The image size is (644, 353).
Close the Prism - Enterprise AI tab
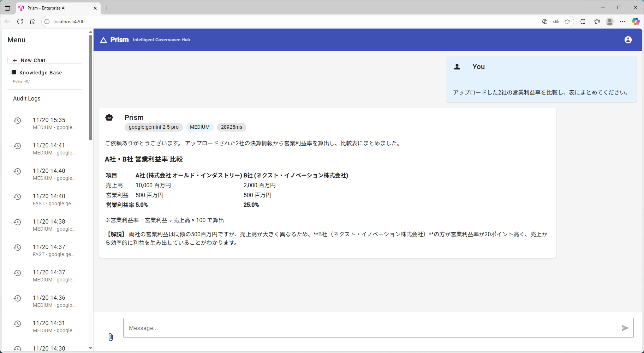[x=95, y=8]
